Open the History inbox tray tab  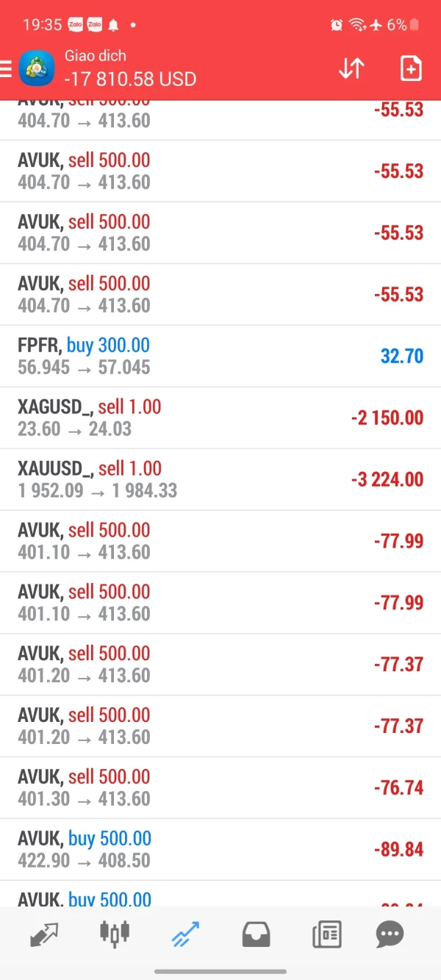[256, 934]
